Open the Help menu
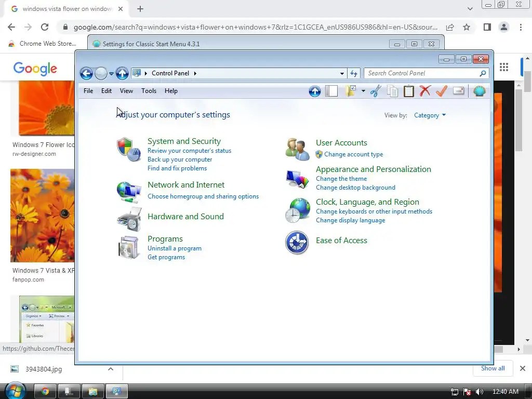This screenshot has height=399, width=532. [171, 91]
